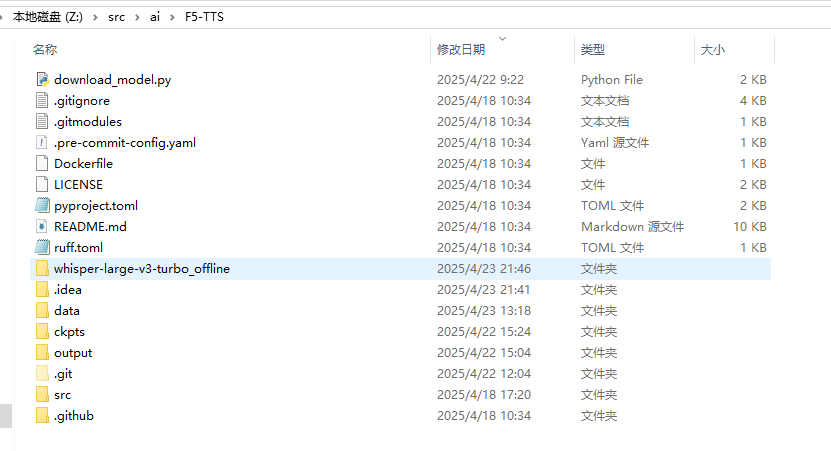This screenshot has height=451, width=831.
Task: Select file name README.md
Action: [x=90, y=227]
